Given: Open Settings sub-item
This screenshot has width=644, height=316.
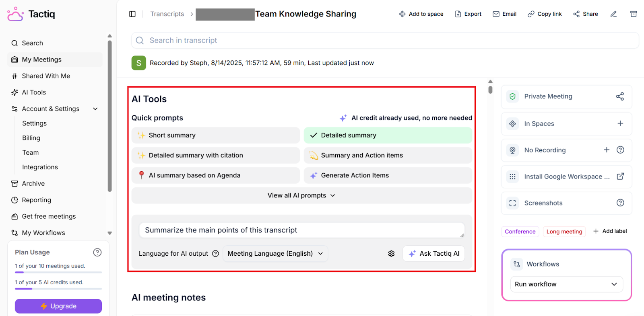Looking at the screenshot, I should (x=34, y=123).
